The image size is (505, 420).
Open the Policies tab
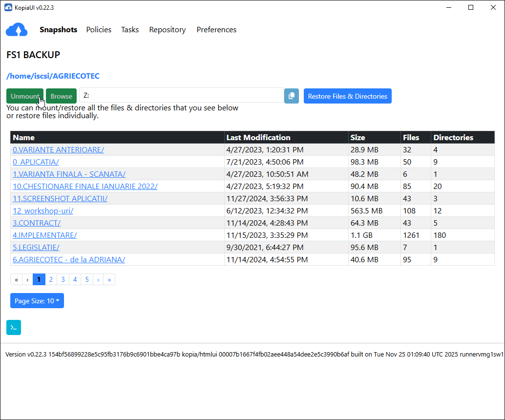point(99,30)
